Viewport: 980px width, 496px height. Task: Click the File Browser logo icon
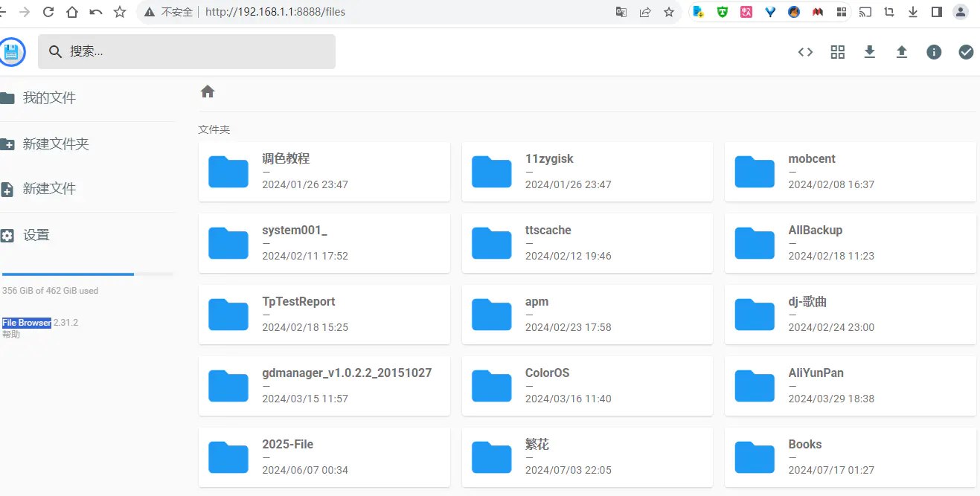coord(12,52)
